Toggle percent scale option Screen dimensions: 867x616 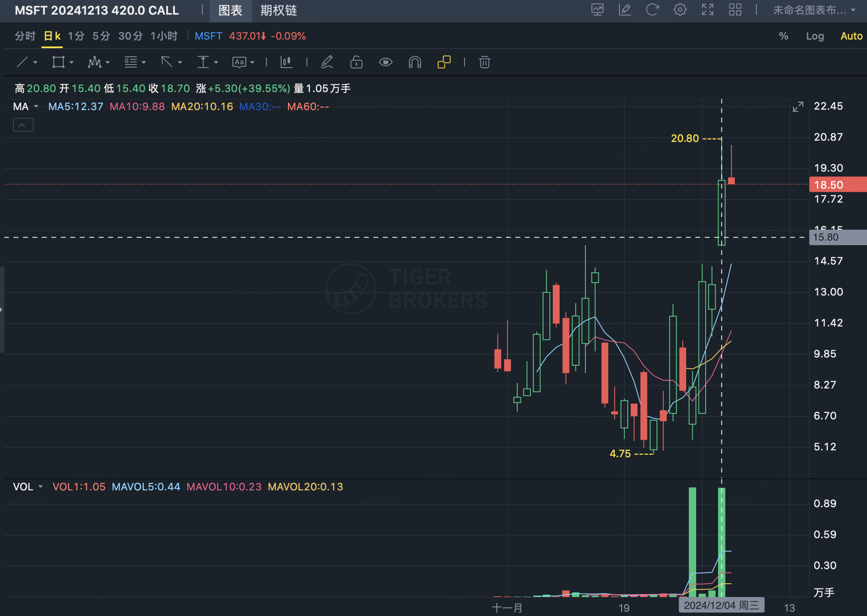click(783, 36)
